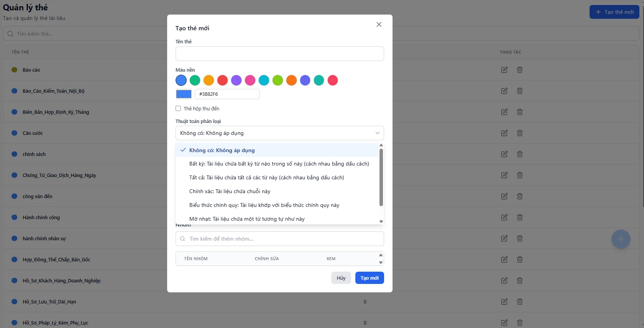This screenshot has width=644, height=328.
Task: Click trash icon for Hồ_Sơ_Khách_Hàng_Doanh_Nghiệp
Action: pos(519,280)
